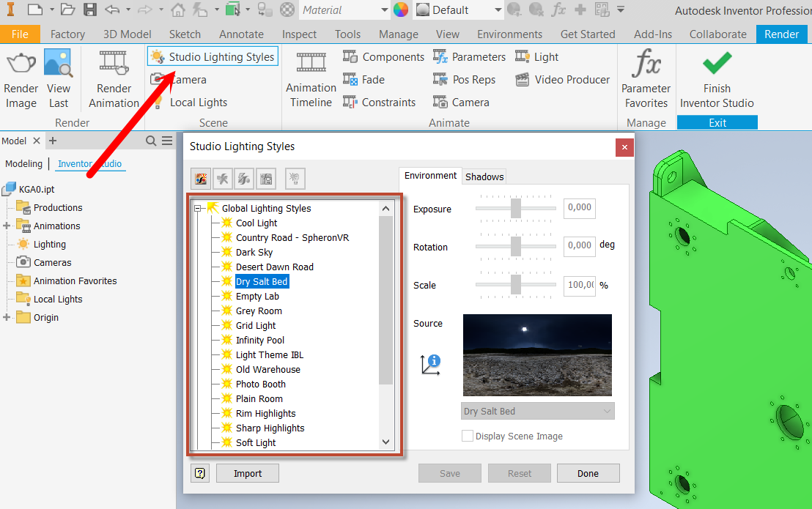Open View Last rendered image
This screenshot has height=509, width=812.
[58, 63]
